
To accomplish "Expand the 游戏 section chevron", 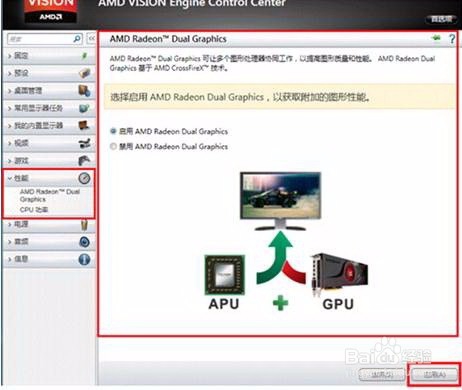I will pos(10,161).
